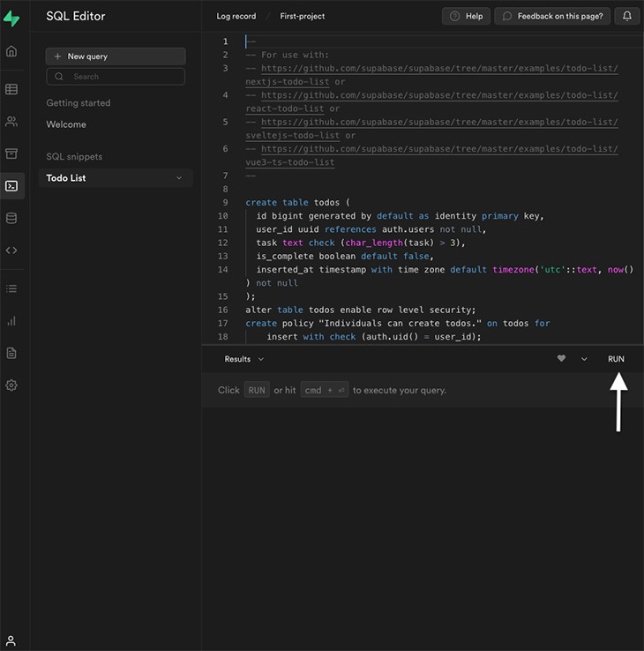Select the Welcome item in sidebar
This screenshot has height=651, width=644.
tap(66, 124)
